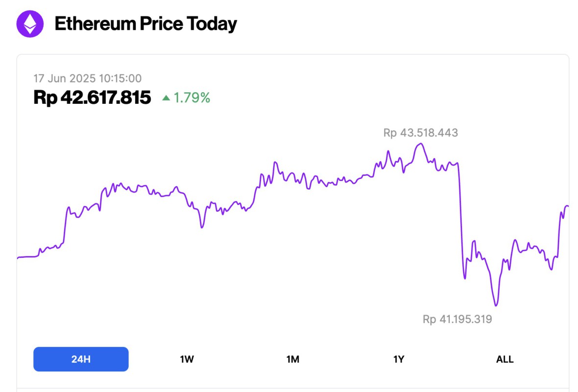The image size is (578, 392).
Task: Show the ALL time chart
Action: point(505,359)
